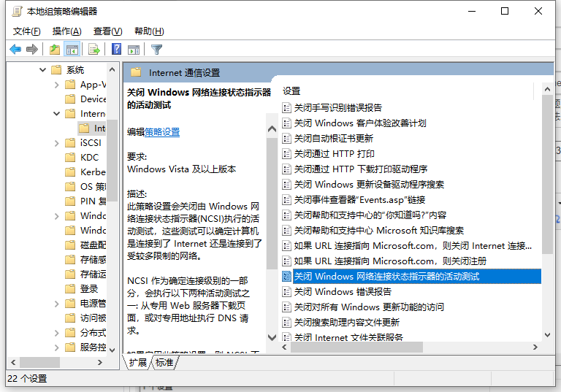Select the OS 策 tree folder
Screen dimensions: 561x392
point(93,187)
